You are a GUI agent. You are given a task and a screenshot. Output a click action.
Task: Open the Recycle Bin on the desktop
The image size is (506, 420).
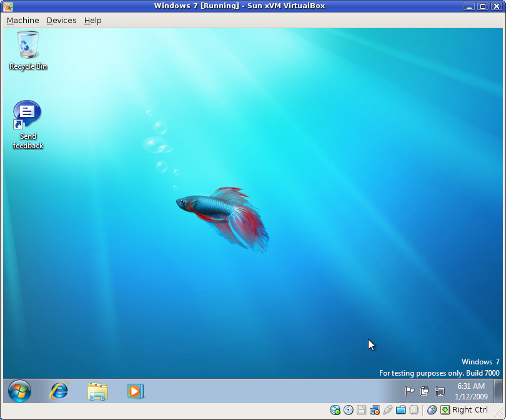pos(27,47)
